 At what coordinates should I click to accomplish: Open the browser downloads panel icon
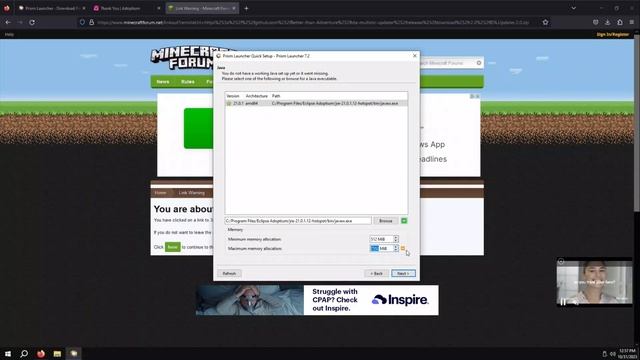coord(608,22)
